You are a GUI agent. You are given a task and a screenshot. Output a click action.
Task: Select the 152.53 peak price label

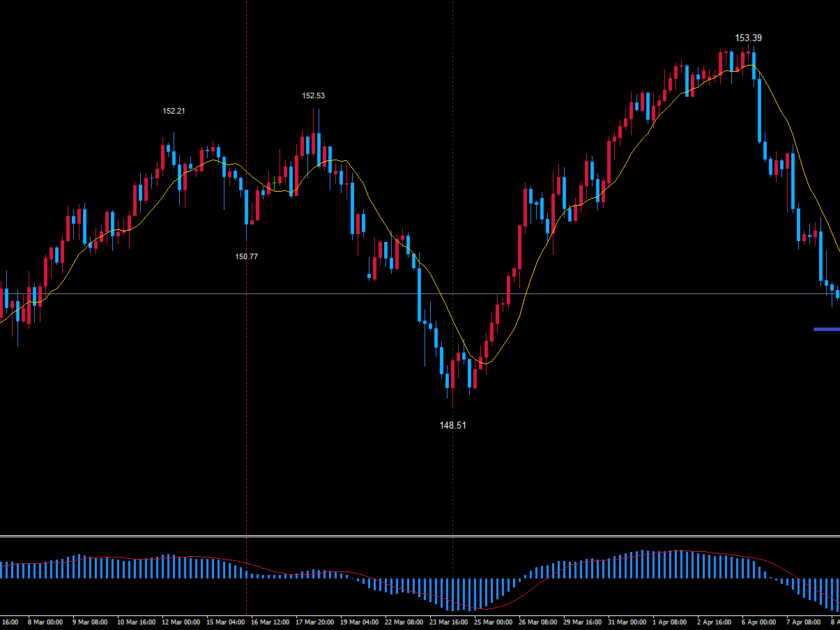313,96
